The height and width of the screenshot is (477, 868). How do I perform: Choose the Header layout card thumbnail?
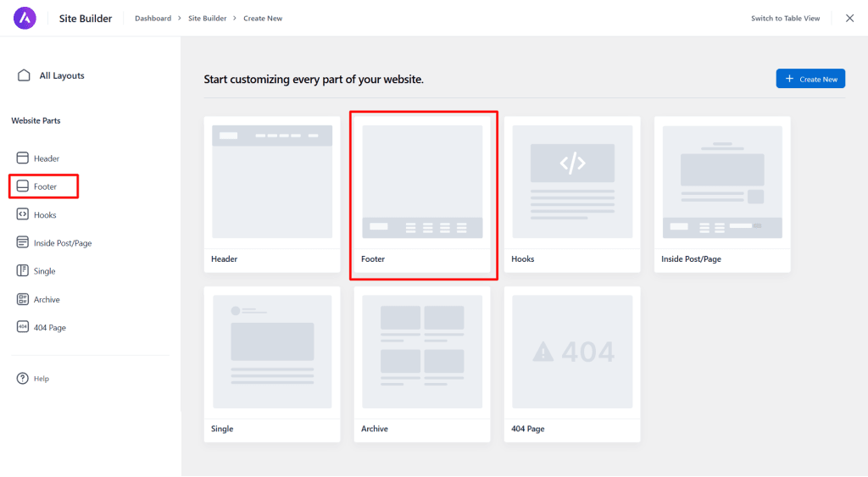(271, 182)
